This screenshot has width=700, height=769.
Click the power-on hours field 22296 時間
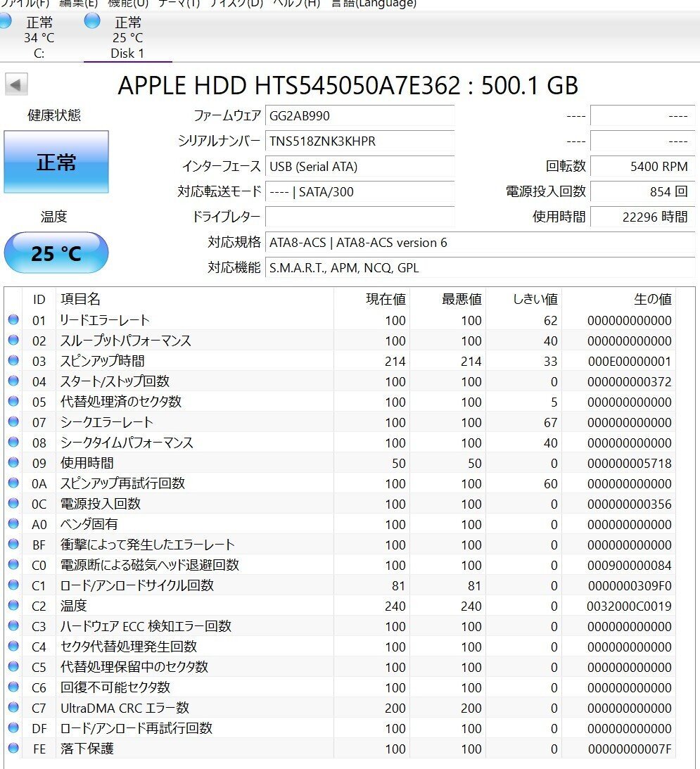[642, 217]
